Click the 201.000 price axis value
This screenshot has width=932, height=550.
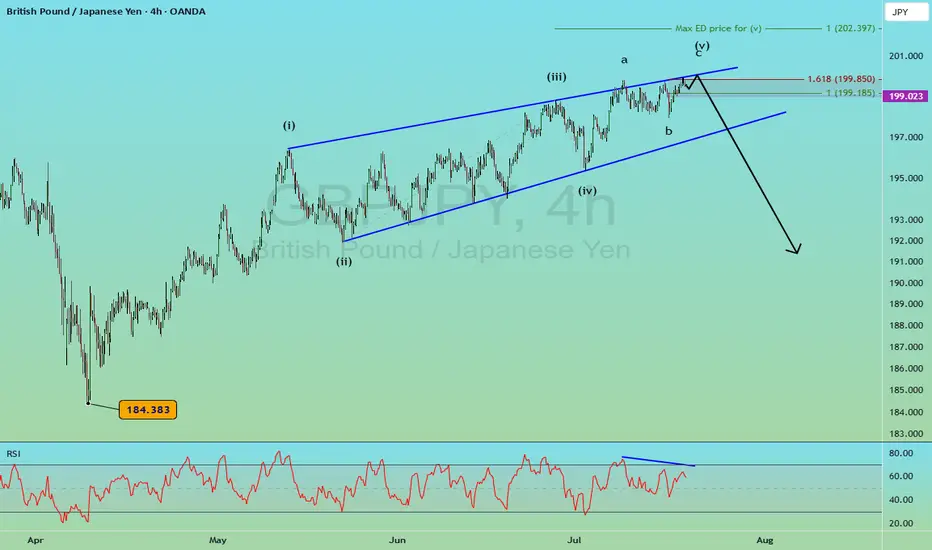click(906, 56)
